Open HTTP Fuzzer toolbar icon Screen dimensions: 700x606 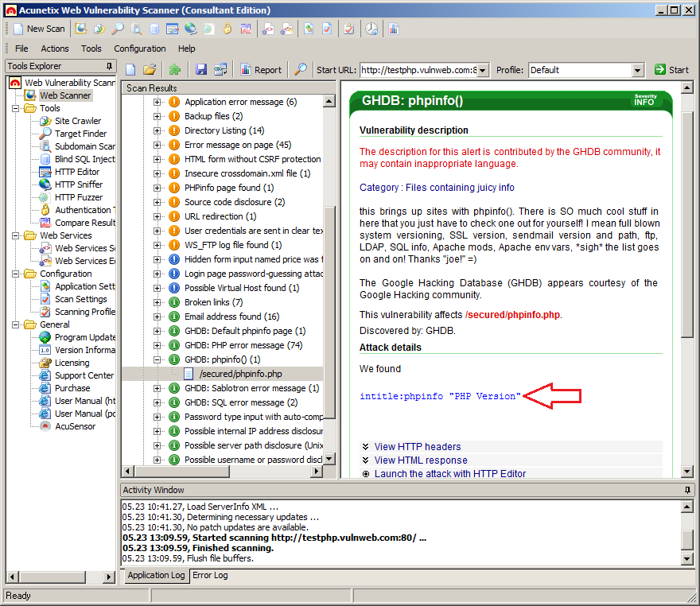208,29
